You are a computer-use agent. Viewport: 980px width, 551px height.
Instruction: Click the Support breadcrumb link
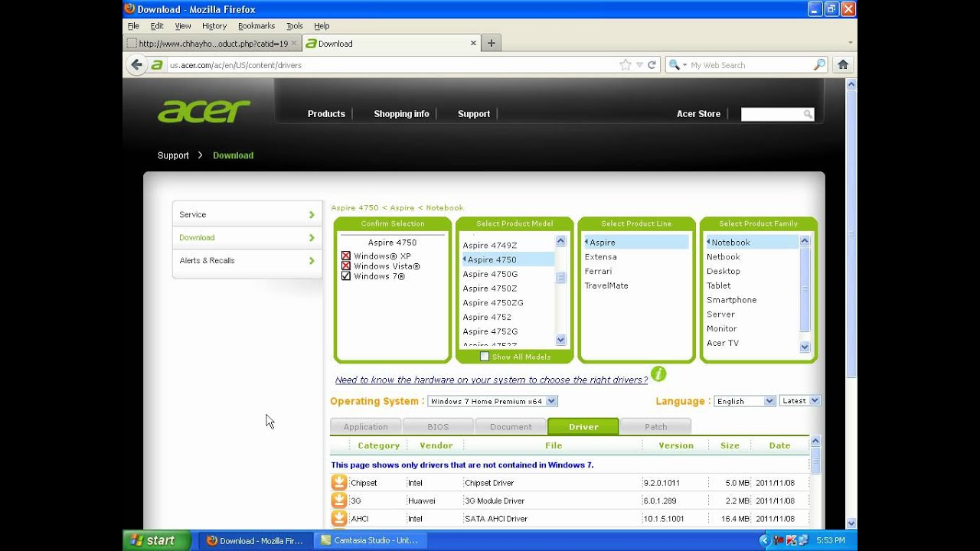173,155
